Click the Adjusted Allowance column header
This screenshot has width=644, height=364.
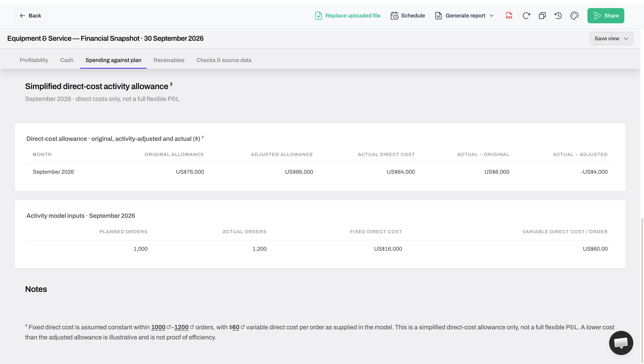coord(282,154)
